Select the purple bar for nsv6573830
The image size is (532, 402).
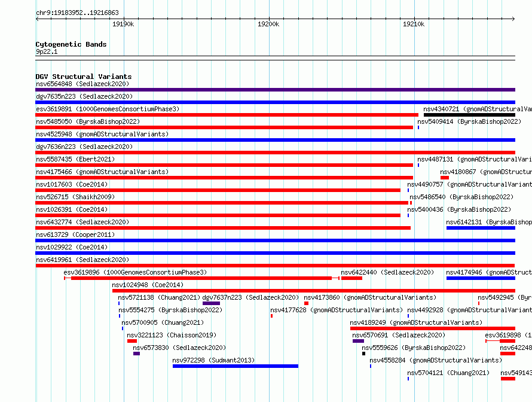[136, 354]
